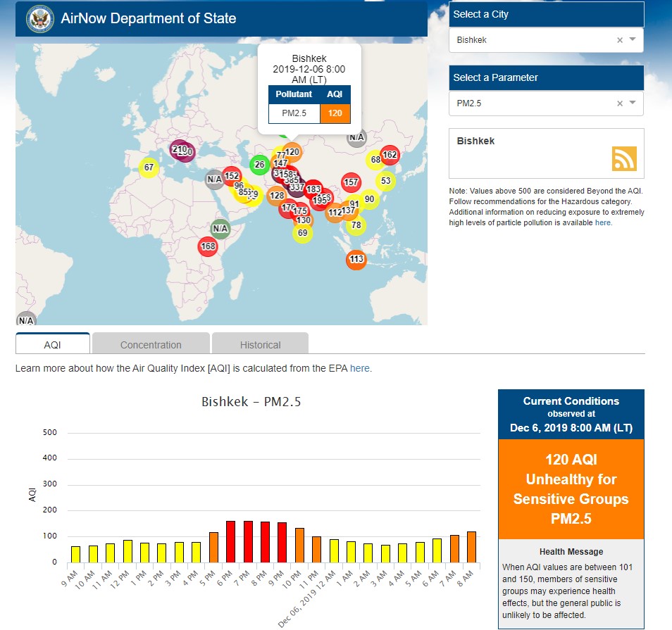
Task: Click the orange RSS feed icon
Action: (x=624, y=159)
